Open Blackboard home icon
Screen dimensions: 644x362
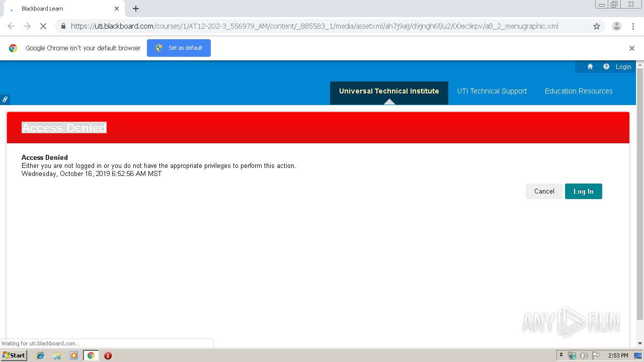590,66
